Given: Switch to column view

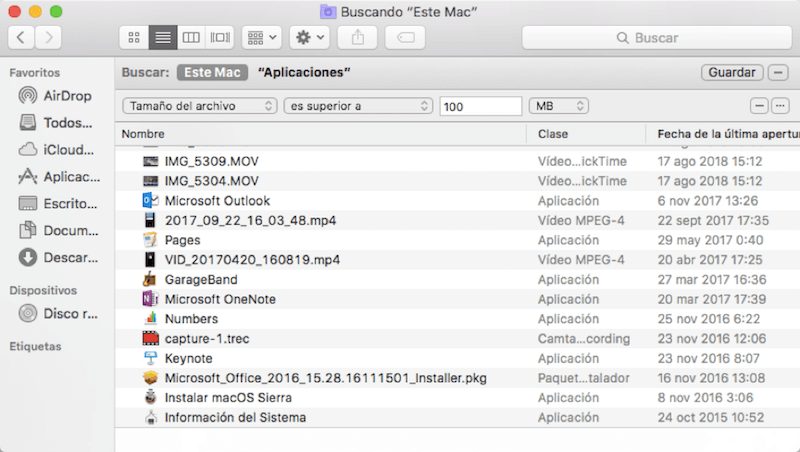Looking at the screenshot, I should (x=191, y=37).
